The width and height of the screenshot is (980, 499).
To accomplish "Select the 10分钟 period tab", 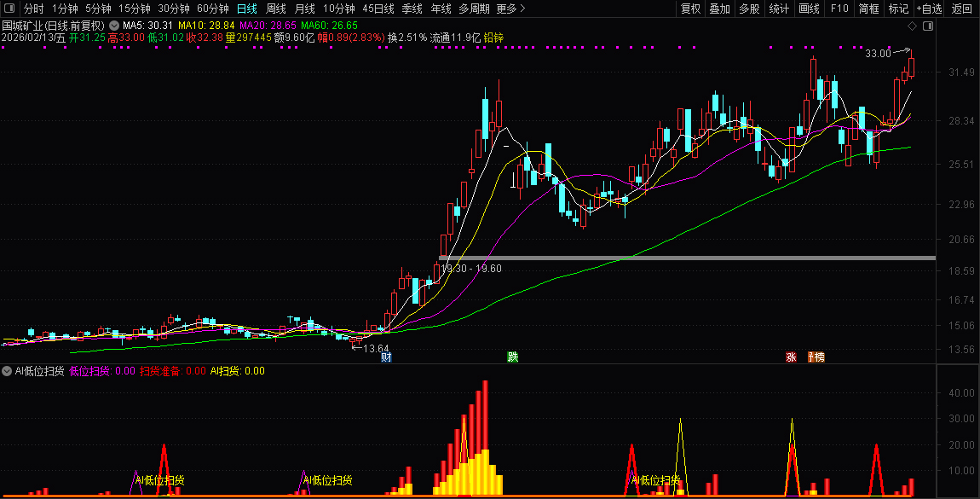I will pos(339,9).
